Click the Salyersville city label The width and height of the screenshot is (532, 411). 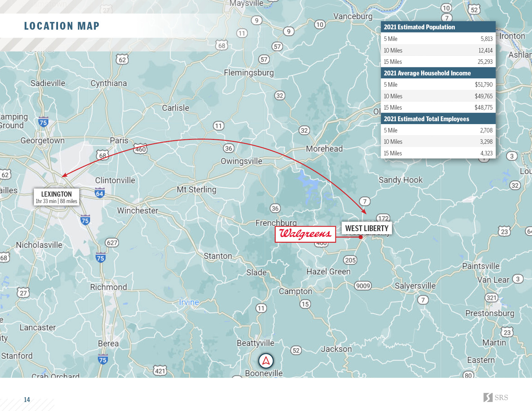[x=415, y=286]
